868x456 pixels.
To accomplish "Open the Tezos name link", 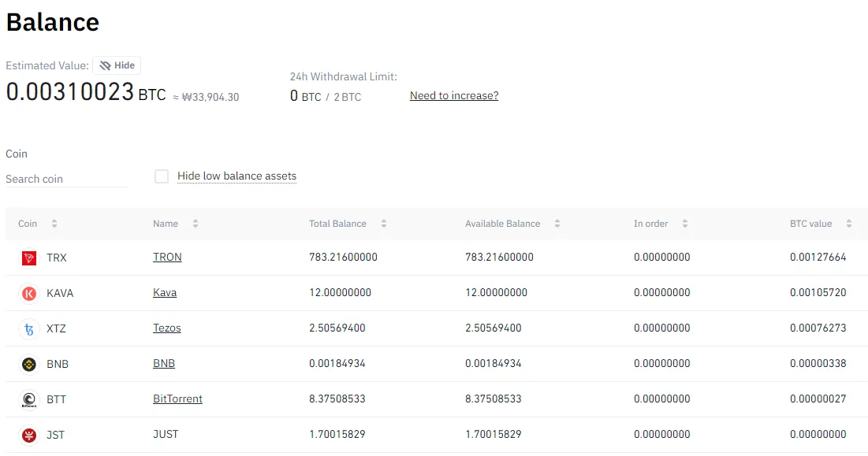I will tap(167, 328).
